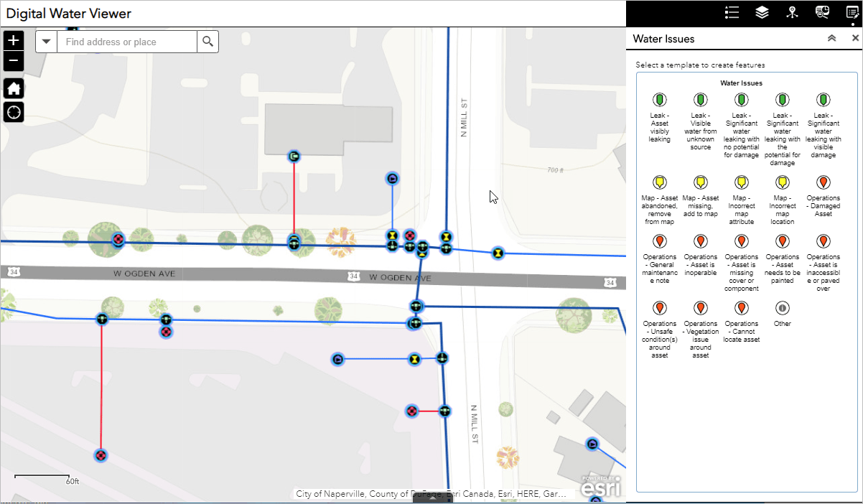The height and width of the screenshot is (504, 863).
Task: Click the yellow valve on N Mill St main
Action: (447, 236)
